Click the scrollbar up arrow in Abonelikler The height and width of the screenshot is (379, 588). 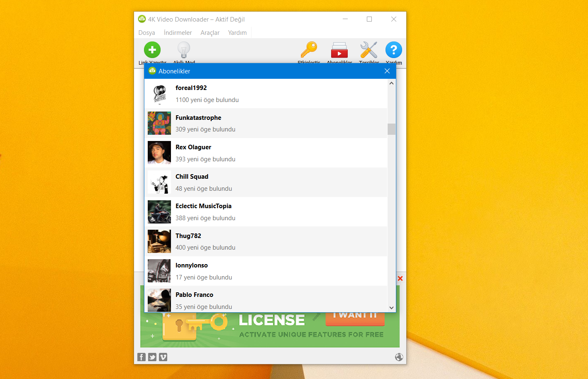click(391, 83)
